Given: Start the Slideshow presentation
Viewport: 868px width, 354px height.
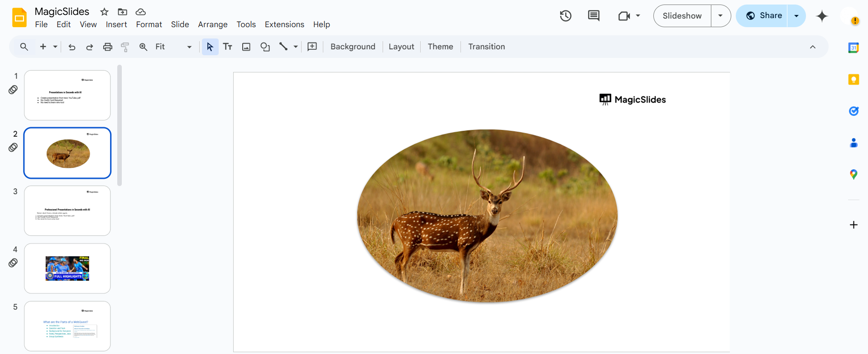Looking at the screenshot, I should pyautogui.click(x=682, y=16).
